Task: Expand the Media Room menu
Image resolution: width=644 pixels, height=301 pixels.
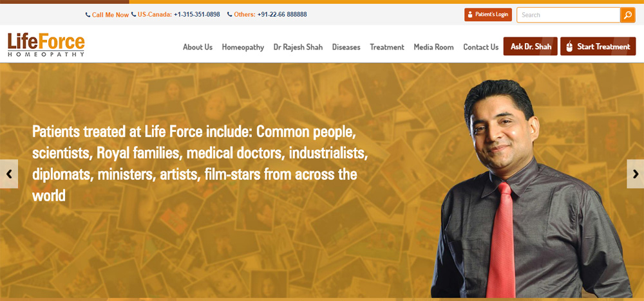Action: coord(433,47)
